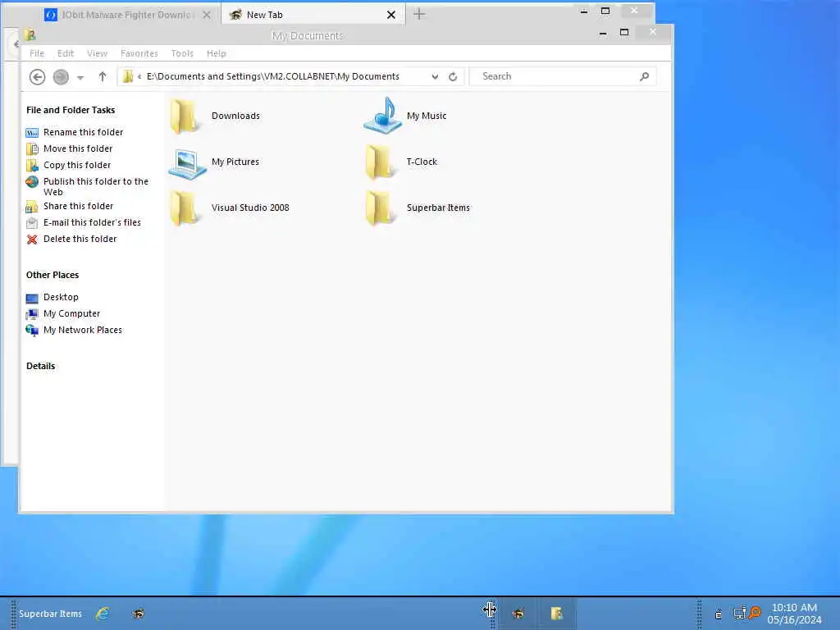
Task: Click the E-mail folder's files envelope icon
Action: [x=32, y=223]
